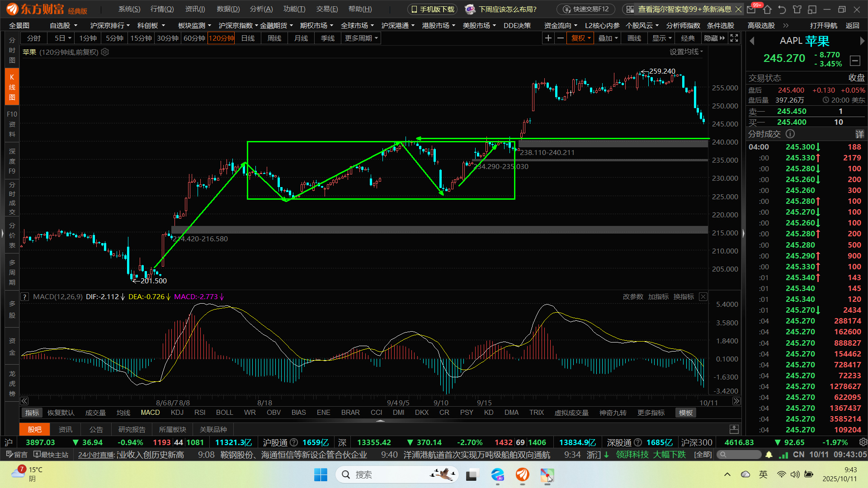Go to previous stock with left arrow
This screenshot has height=488, width=868.
coord(752,41)
